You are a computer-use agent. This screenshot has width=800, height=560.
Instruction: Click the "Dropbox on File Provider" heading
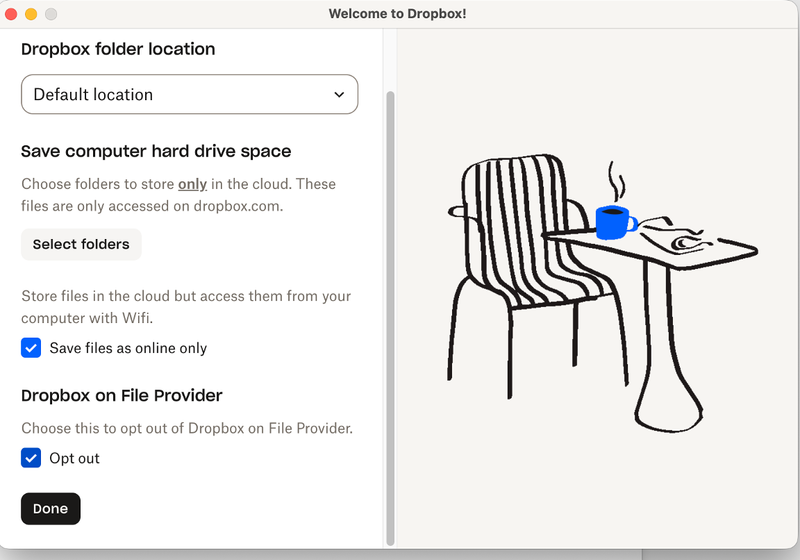click(122, 396)
